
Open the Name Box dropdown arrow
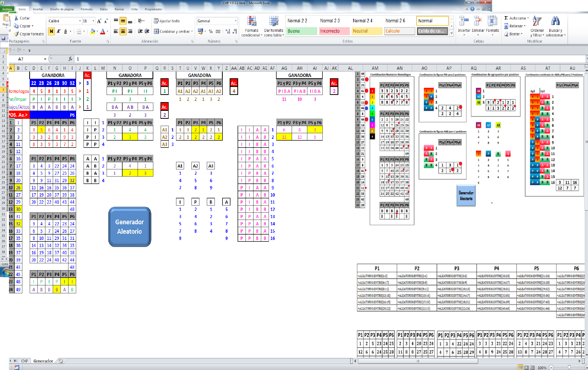coord(45,59)
